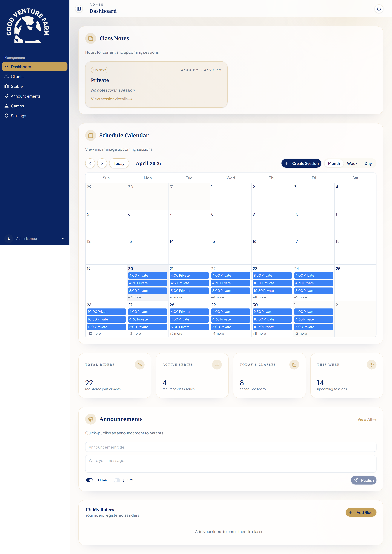This screenshot has height=554, width=392.
Task: Enable the SMS notification switch
Action: point(117,480)
